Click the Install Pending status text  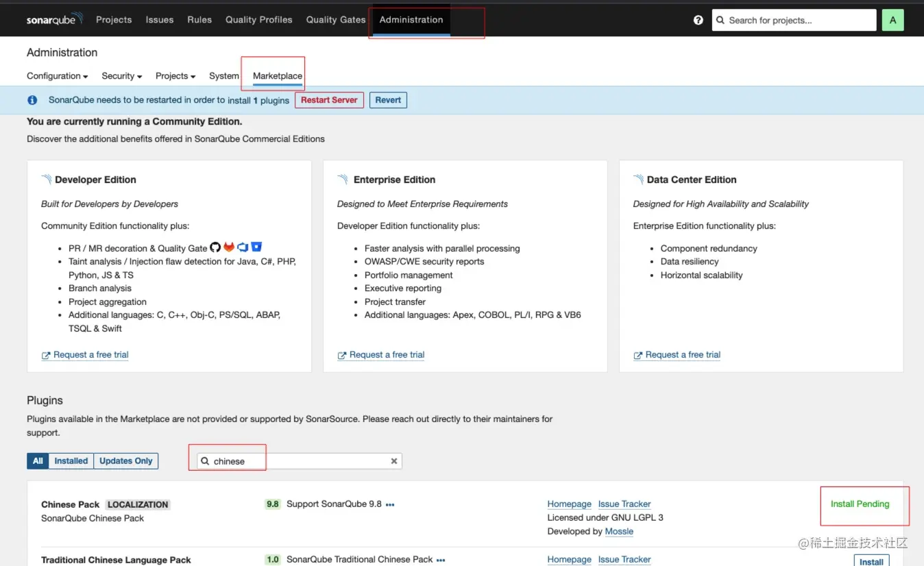point(860,504)
